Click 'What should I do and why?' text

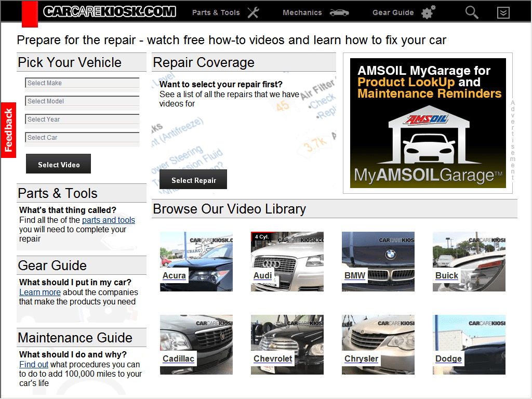pyautogui.click(x=73, y=355)
